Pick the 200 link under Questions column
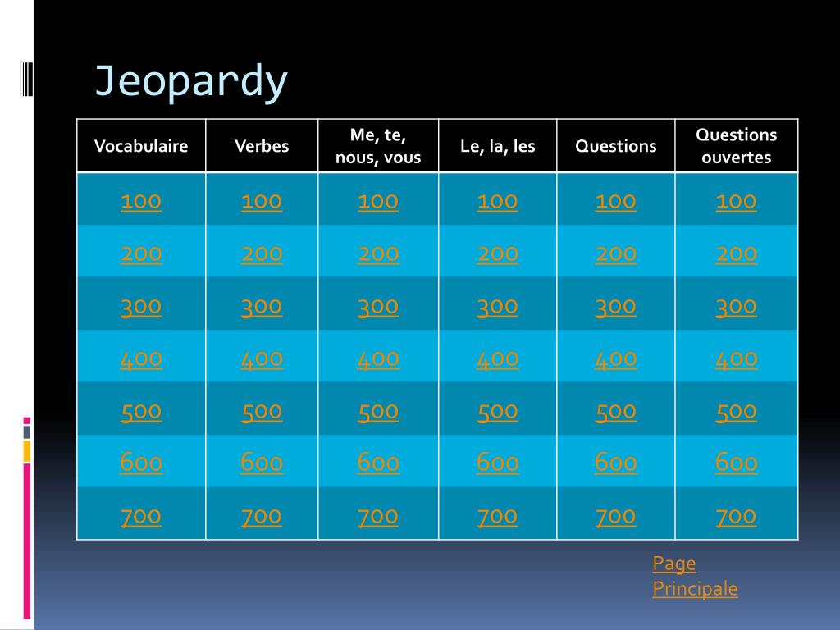This screenshot has height=630, width=840. click(616, 254)
